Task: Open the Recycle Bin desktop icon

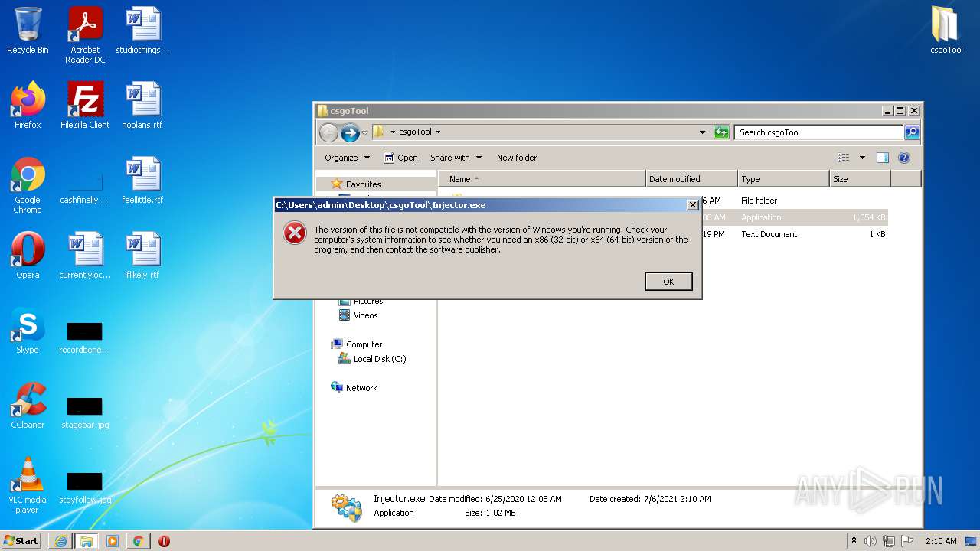Action: coord(28,31)
